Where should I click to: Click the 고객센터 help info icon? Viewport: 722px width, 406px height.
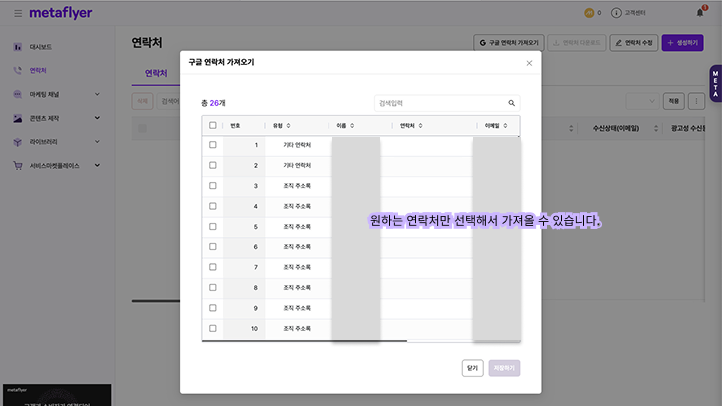click(616, 13)
